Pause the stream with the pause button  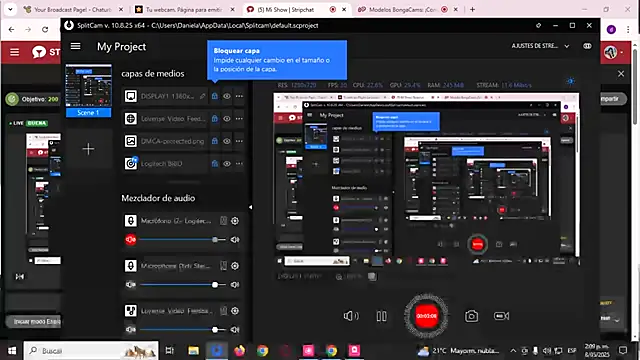(382, 316)
